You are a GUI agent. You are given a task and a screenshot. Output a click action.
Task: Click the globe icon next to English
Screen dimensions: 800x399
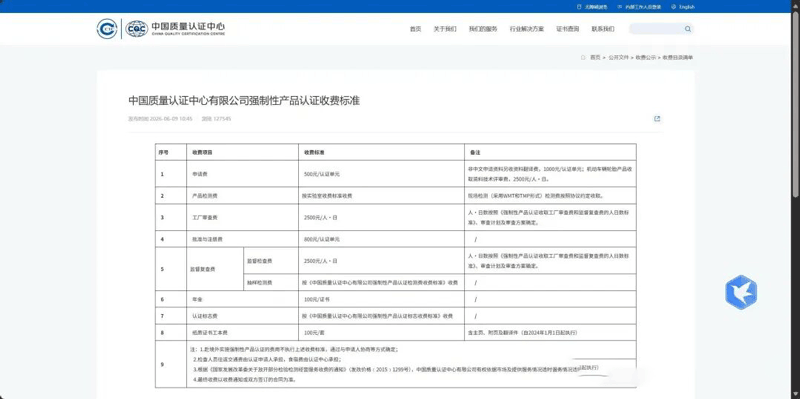point(673,7)
